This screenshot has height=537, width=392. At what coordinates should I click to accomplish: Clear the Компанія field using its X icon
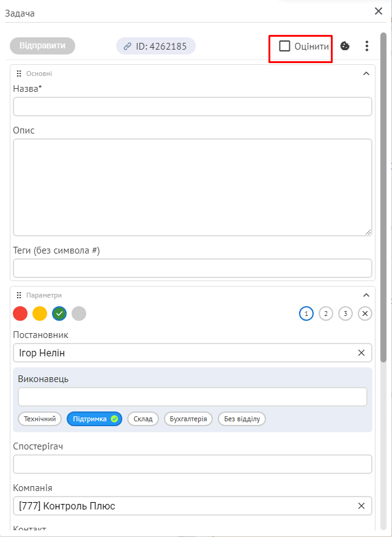(361, 506)
